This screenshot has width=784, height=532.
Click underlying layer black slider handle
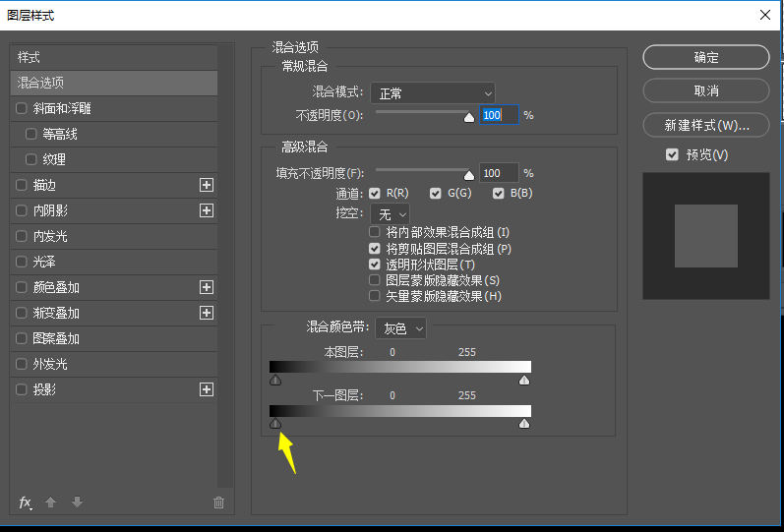(275, 423)
